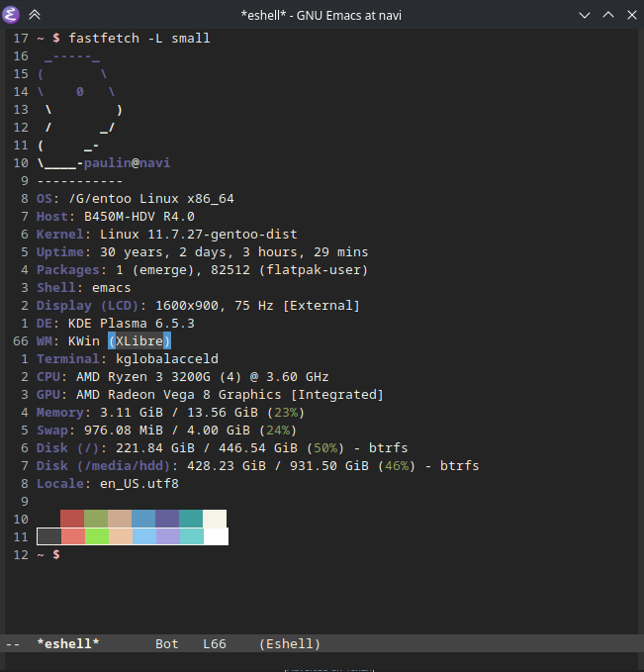Click the light sky blue color block
The height and width of the screenshot is (672, 644).
click(x=144, y=536)
